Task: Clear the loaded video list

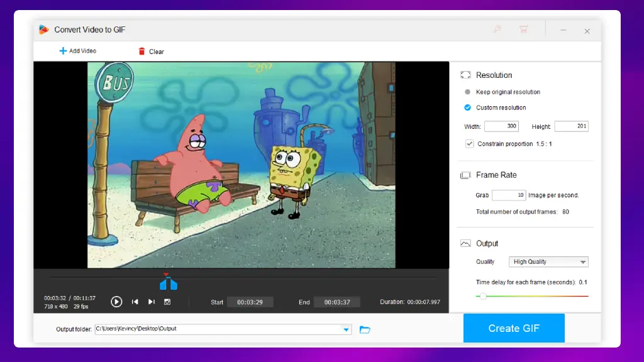Action: point(151,52)
